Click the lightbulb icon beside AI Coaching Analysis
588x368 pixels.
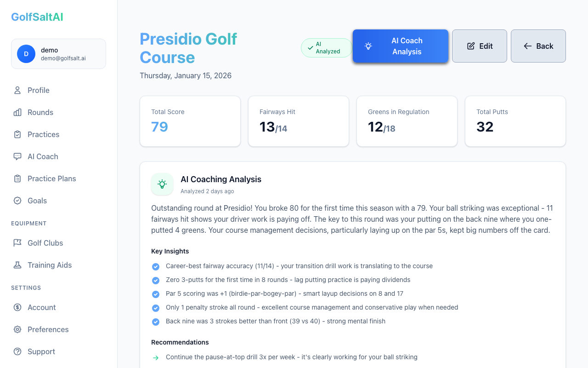162,184
